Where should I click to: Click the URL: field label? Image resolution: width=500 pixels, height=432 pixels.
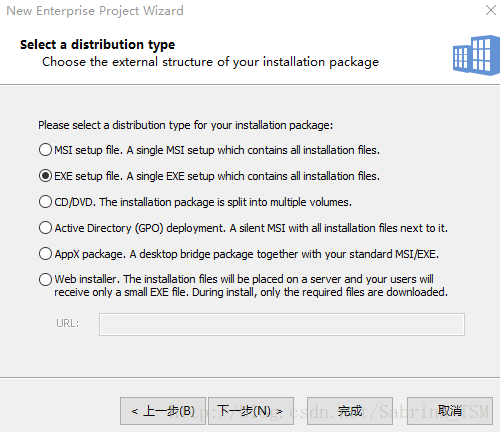[x=68, y=323]
